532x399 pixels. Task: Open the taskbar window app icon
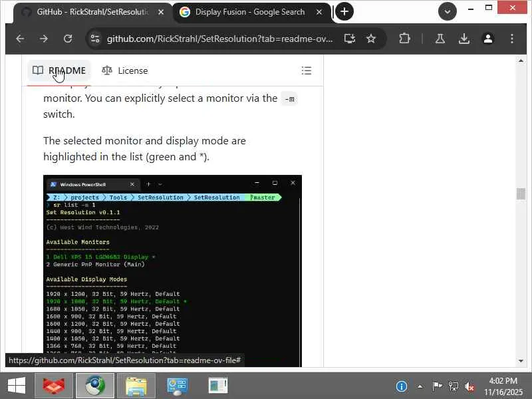pyautogui.click(x=218, y=386)
